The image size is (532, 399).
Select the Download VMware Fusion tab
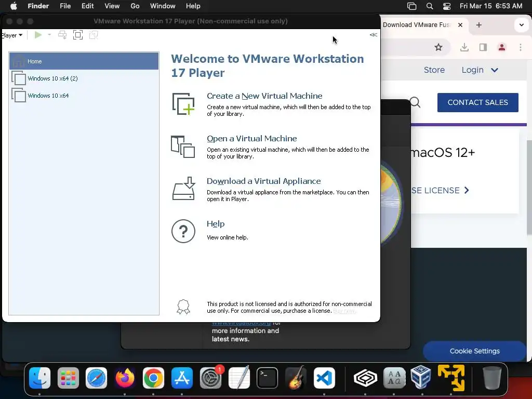pos(417,25)
